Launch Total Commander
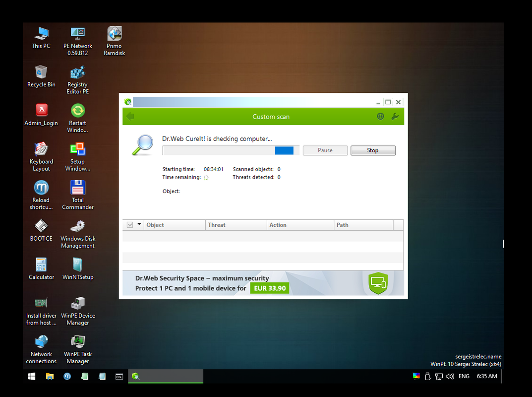The height and width of the screenshot is (397, 532). 78,196
